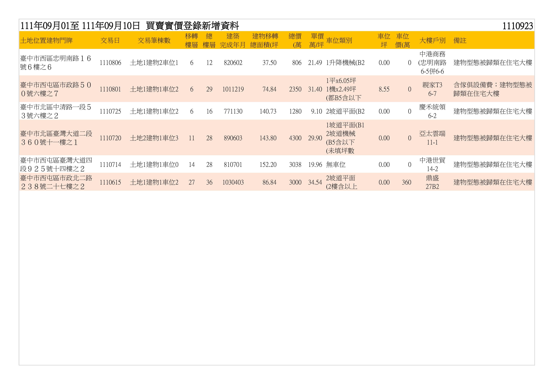The image size is (555, 392).
Task: Click parking price 360
Action: [407, 182]
